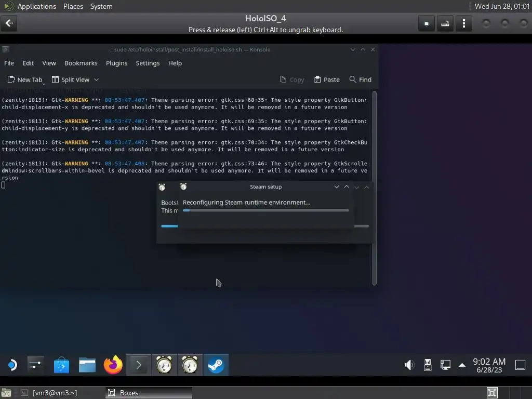Open the Boxes keyboard shortcuts button

tap(445, 24)
